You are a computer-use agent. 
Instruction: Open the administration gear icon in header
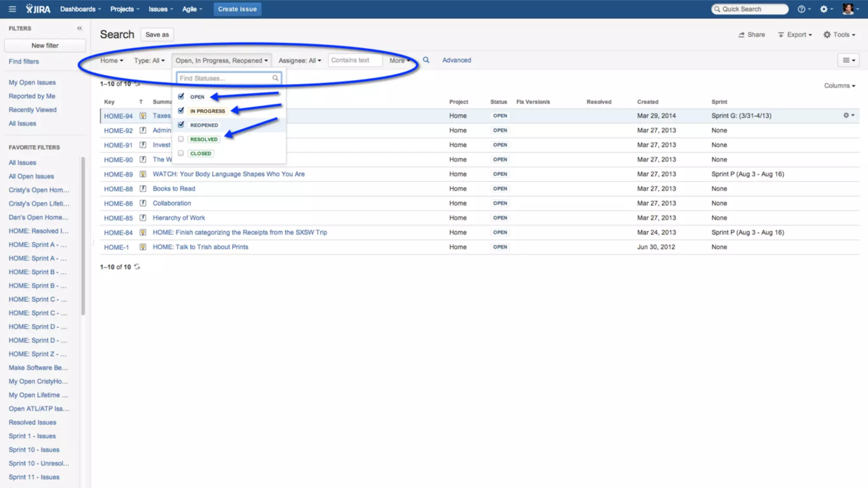tap(824, 9)
